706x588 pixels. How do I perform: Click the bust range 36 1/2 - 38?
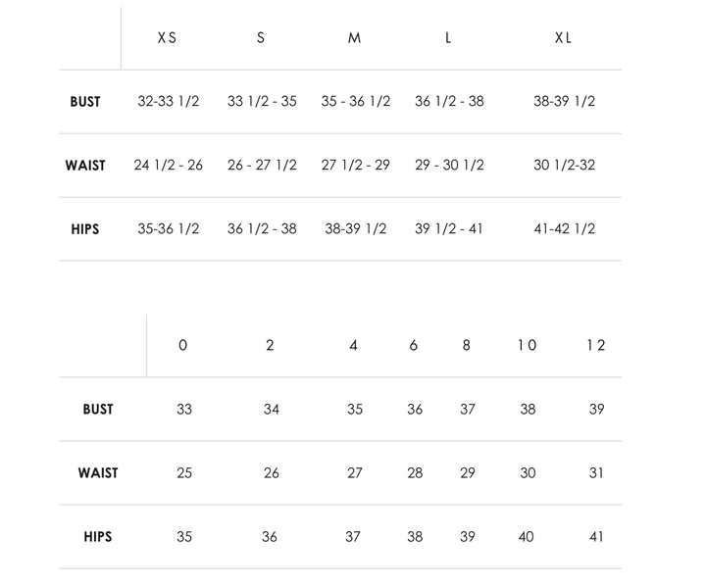click(449, 102)
